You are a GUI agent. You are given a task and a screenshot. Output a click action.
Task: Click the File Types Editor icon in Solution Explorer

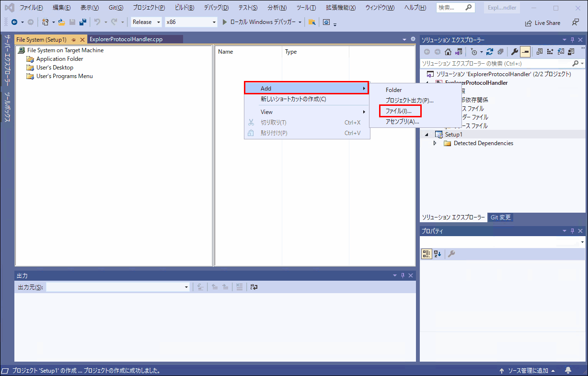click(x=560, y=52)
